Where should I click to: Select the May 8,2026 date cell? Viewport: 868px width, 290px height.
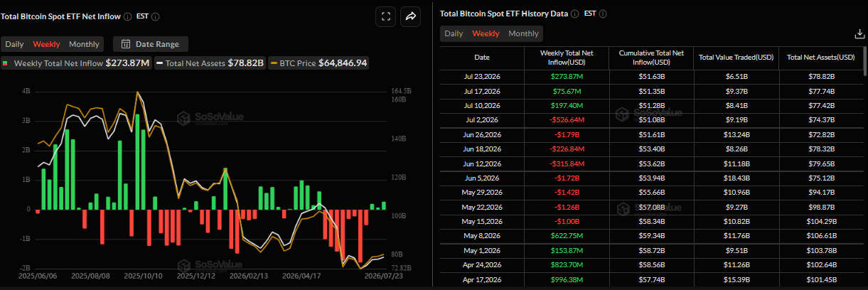pos(482,236)
